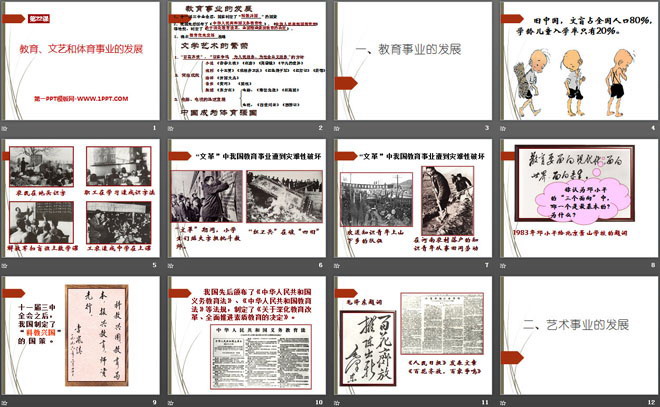Select slide 4 with three cartoon children
The image size is (660, 407).
[x=579, y=61]
